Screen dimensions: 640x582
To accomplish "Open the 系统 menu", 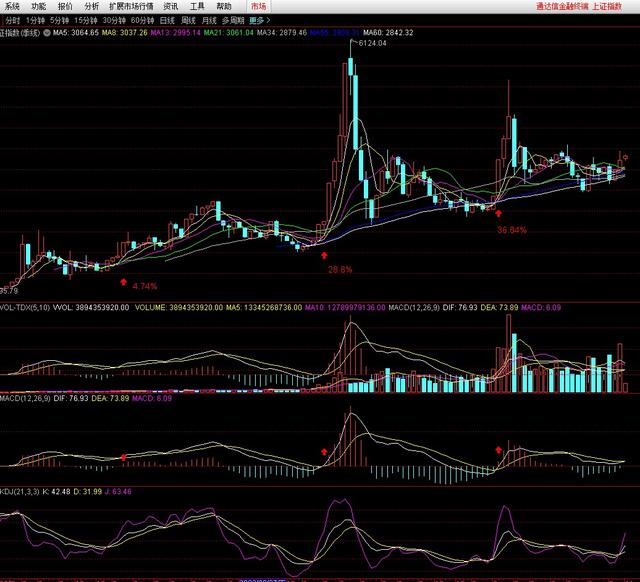I will point(12,6).
